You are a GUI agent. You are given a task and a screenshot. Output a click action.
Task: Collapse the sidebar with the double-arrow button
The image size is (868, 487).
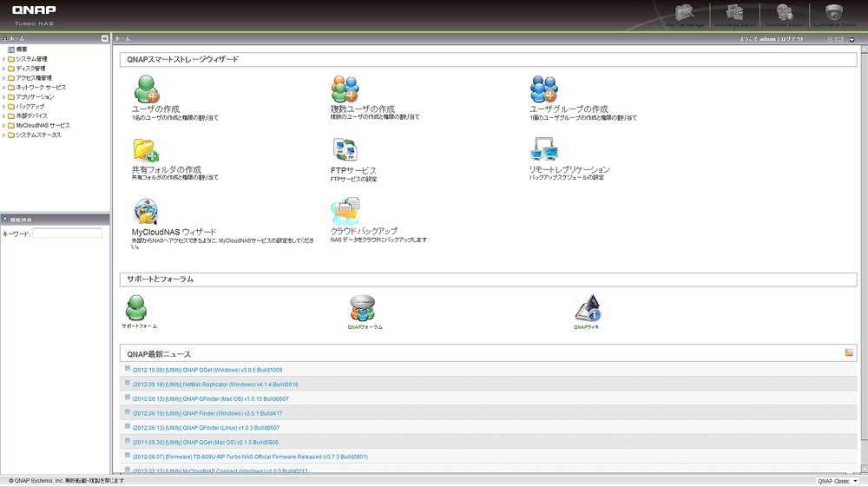pyautogui.click(x=105, y=38)
